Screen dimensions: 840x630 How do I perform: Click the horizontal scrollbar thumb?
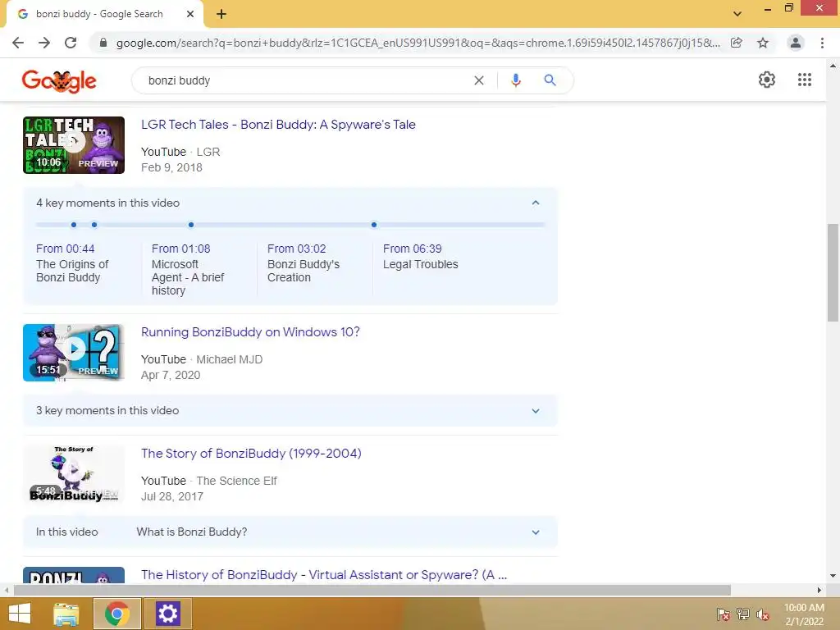pyautogui.click(x=372, y=591)
